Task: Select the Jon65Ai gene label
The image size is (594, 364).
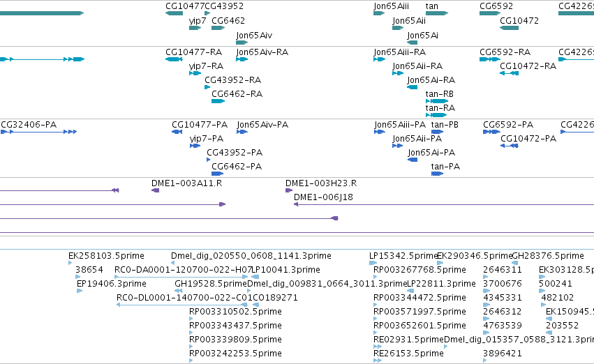Action: [x=422, y=36]
